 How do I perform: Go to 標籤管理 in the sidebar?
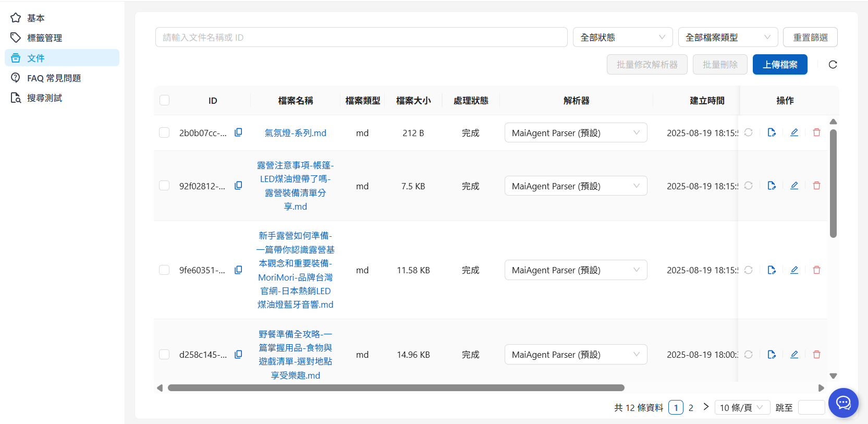44,38
